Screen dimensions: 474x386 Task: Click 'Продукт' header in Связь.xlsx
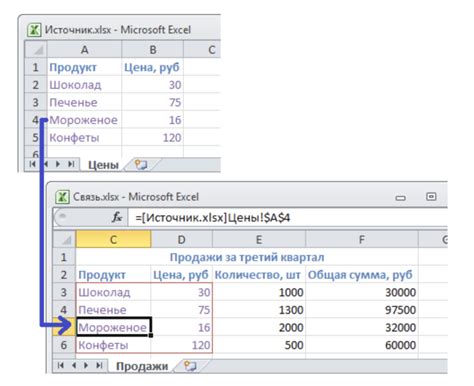click(113, 275)
